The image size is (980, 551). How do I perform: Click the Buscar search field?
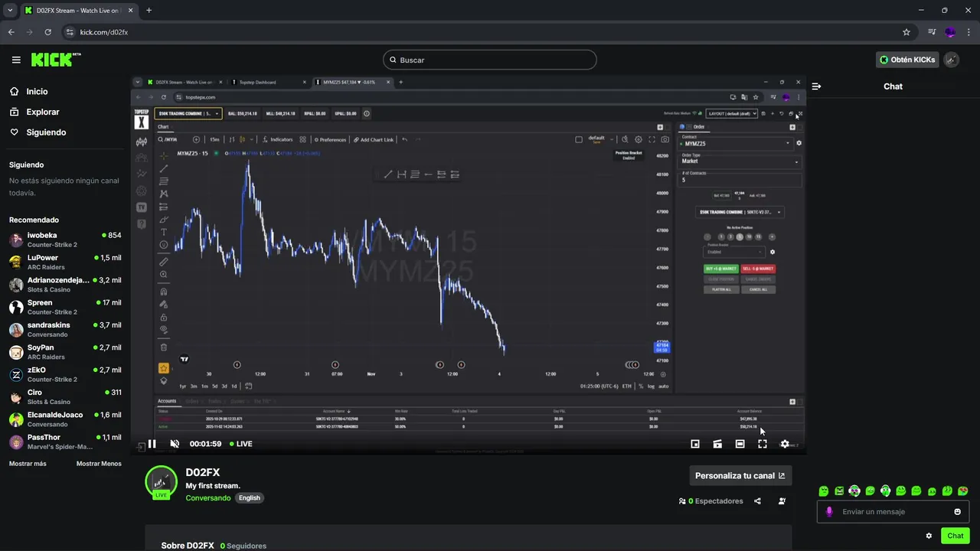[x=490, y=60]
